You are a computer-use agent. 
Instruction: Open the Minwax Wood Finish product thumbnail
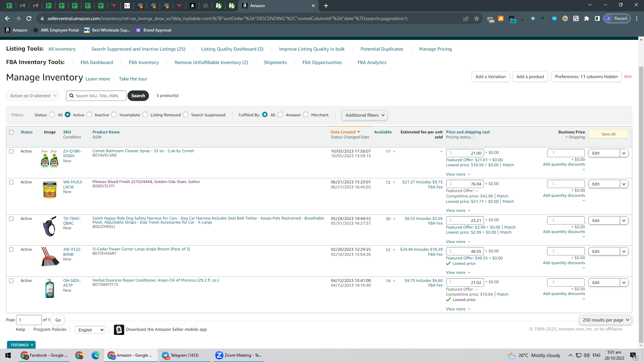click(50, 189)
